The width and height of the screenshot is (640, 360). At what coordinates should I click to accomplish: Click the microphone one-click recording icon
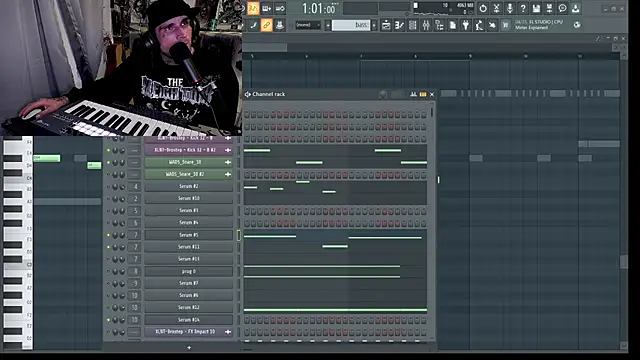(x=509, y=8)
